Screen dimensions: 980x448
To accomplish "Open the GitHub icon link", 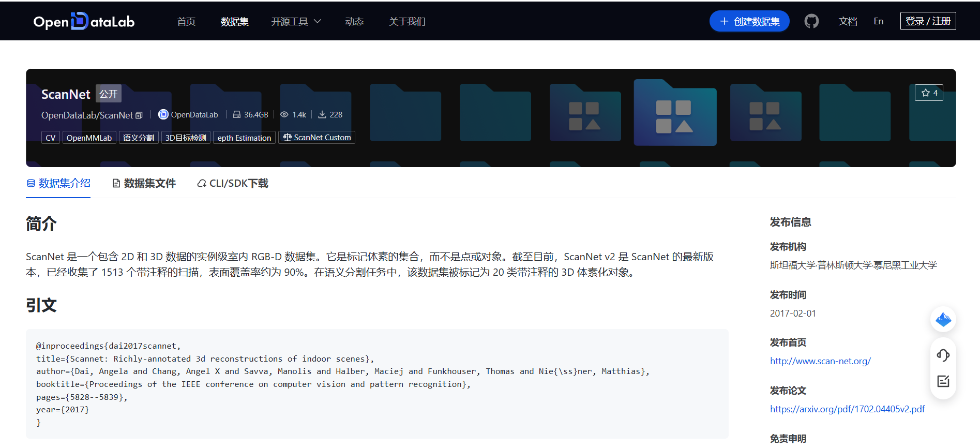I will [811, 21].
